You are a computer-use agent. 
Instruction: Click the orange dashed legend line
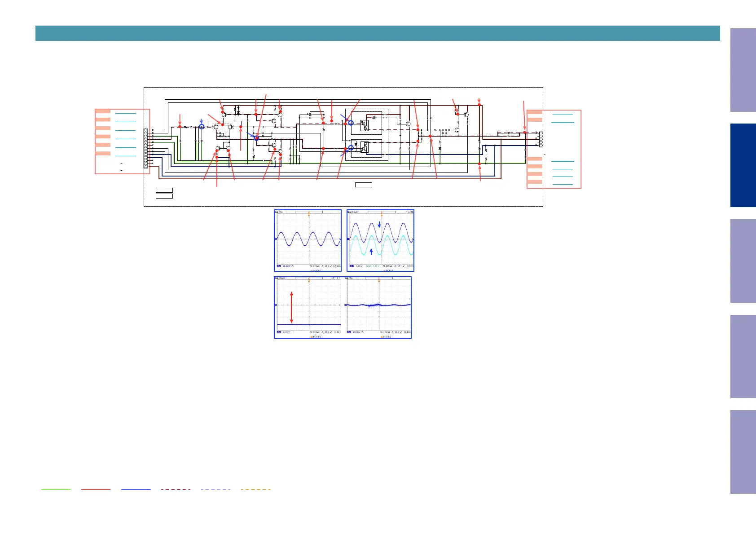pos(256,489)
